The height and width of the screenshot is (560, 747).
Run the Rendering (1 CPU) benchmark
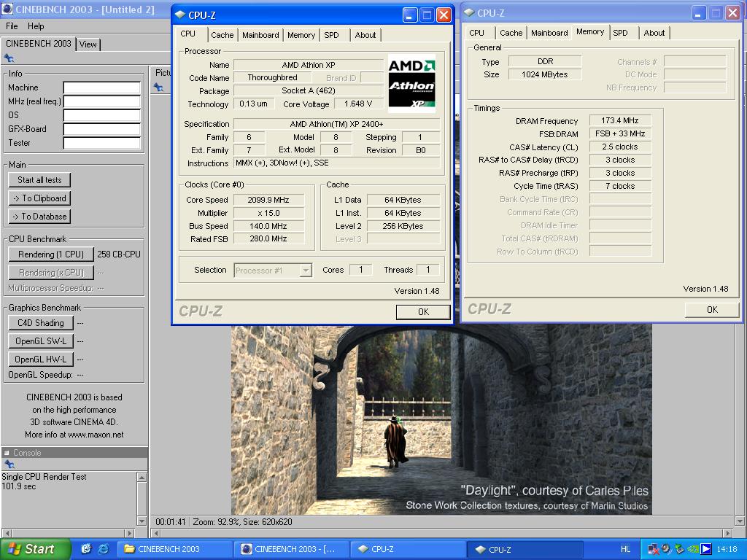[51, 254]
